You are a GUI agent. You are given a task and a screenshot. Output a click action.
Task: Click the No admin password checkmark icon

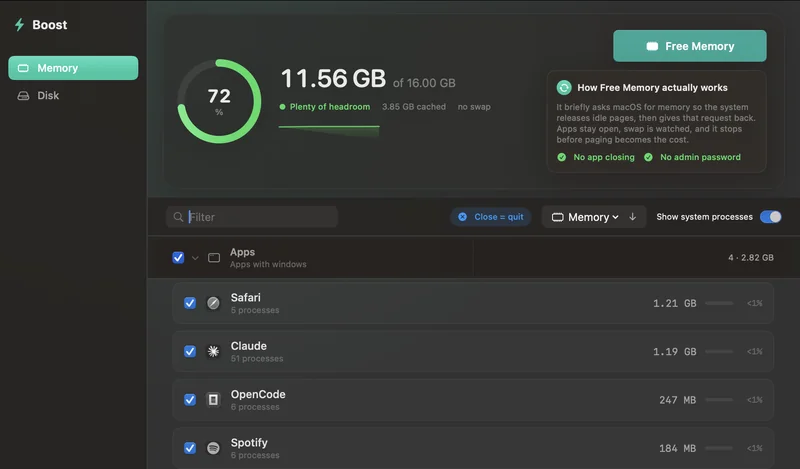click(x=648, y=157)
